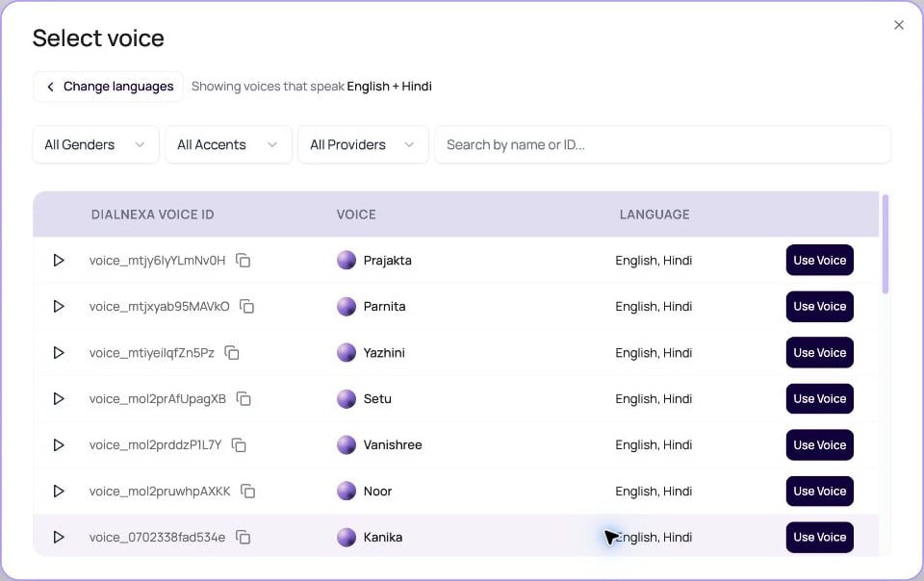Select voice name Parnita

(x=384, y=306)
